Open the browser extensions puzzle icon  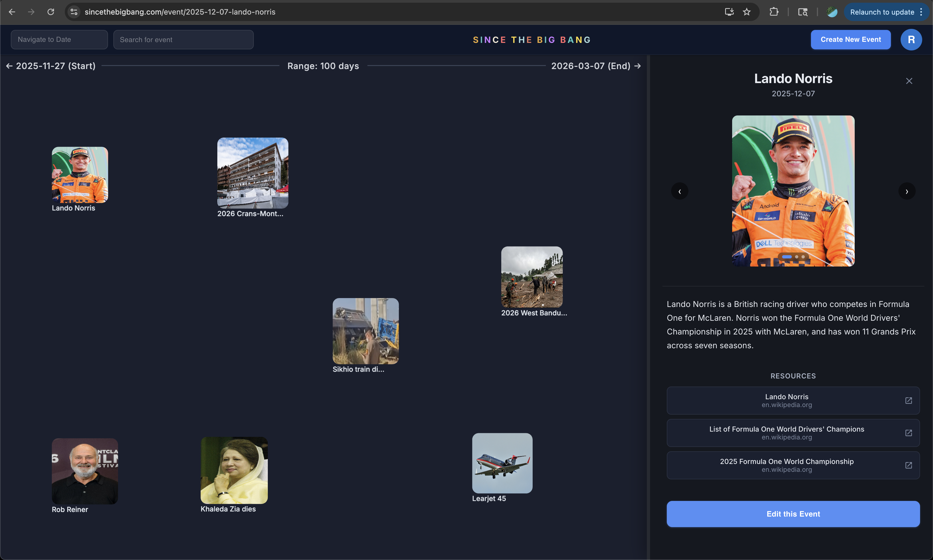tap(774, 12)
